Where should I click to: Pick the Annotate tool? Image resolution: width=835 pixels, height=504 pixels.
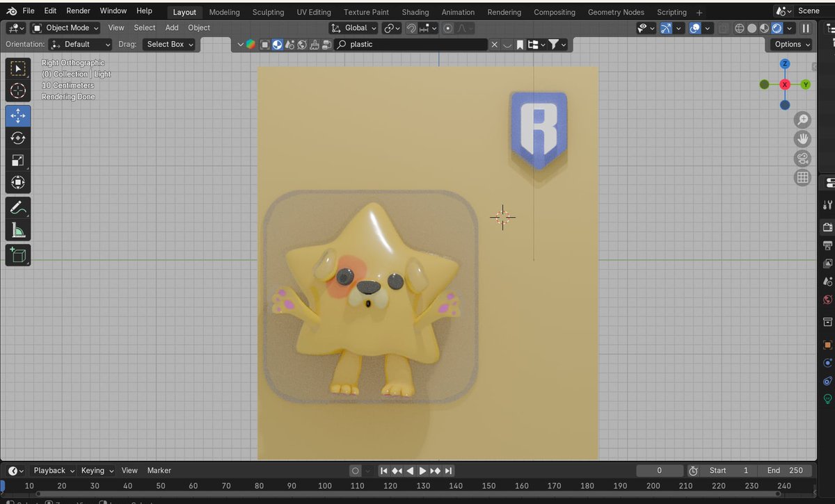[18, 205]
